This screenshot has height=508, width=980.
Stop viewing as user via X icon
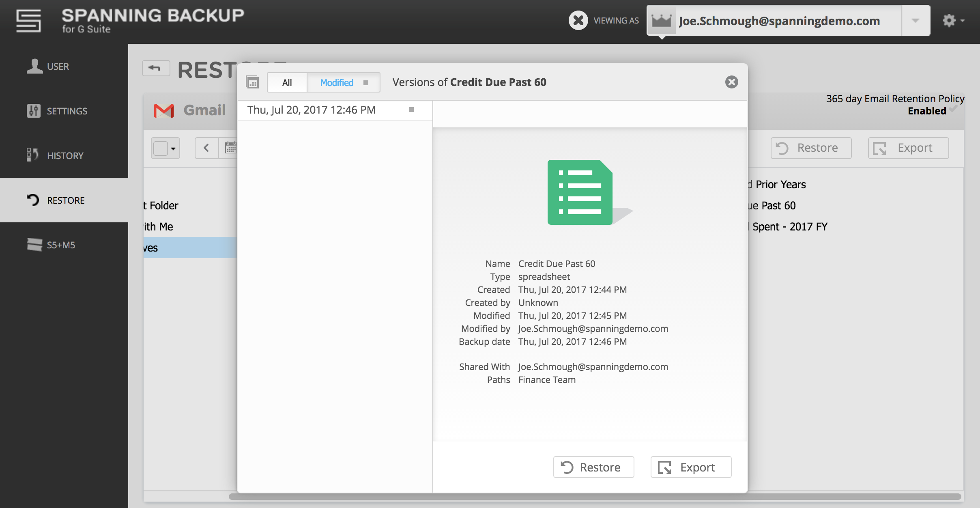(x=578, y=20)
